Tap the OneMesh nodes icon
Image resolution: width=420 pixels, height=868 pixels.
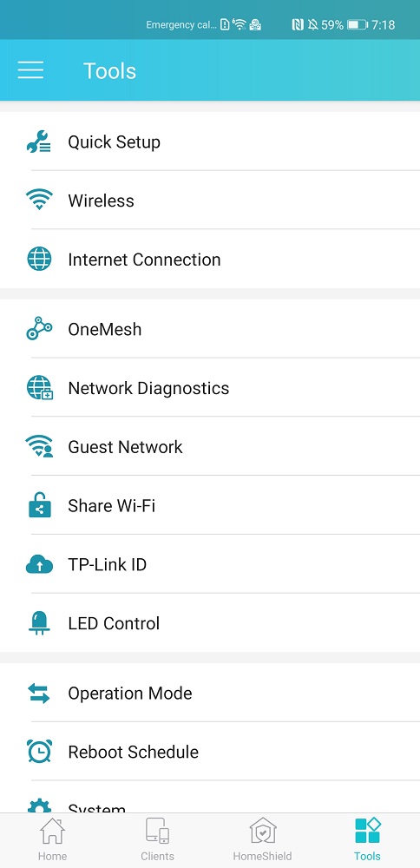[x=39, y=329]
